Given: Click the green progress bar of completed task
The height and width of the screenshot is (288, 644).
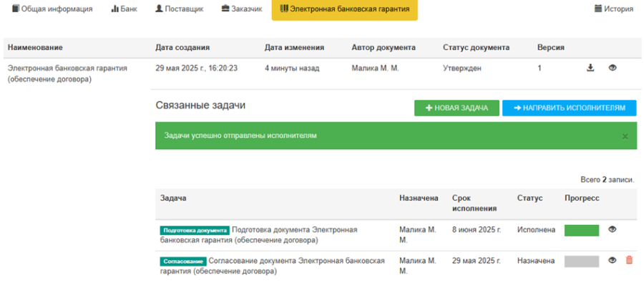Looking at the screenshot, I should 581,231.
